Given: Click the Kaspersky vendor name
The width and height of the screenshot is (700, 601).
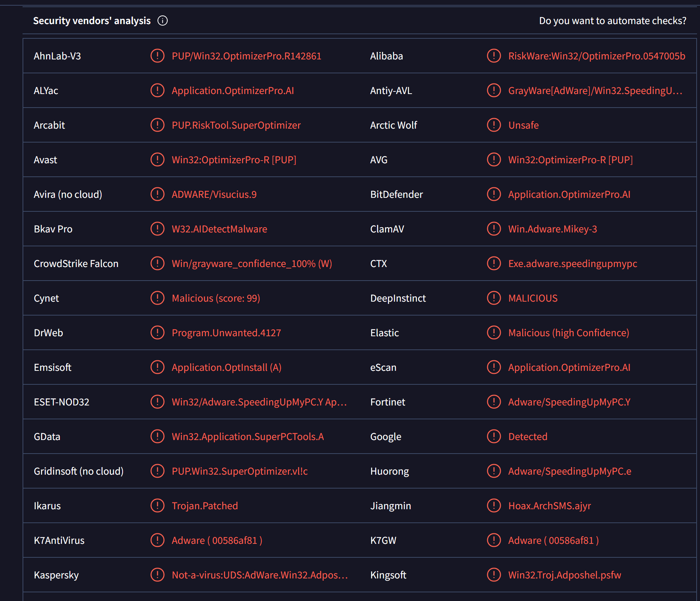Looking at the screenshot, I should 56,575.
